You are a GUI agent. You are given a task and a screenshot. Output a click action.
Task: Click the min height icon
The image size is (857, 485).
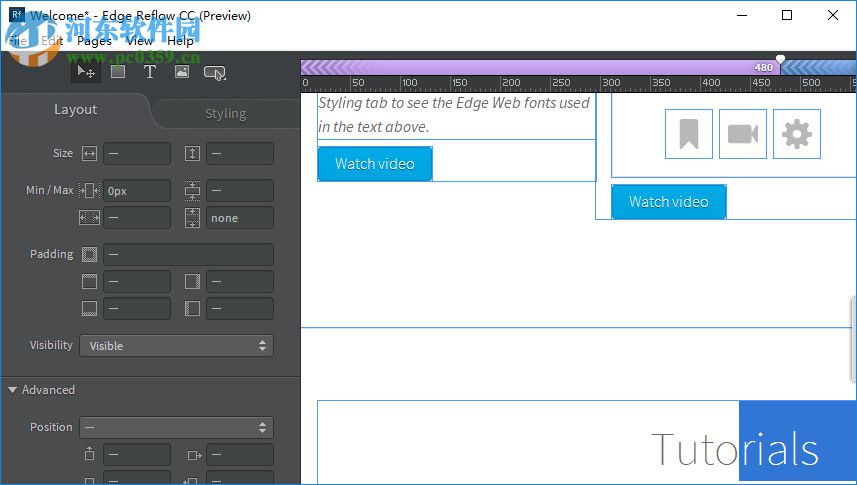[192, 190]
